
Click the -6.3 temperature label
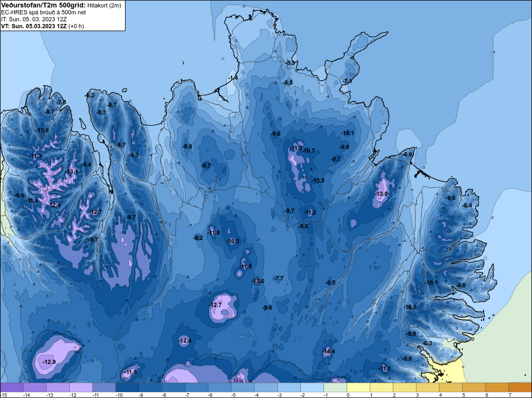pyautogui.click(x=428, y=343)
